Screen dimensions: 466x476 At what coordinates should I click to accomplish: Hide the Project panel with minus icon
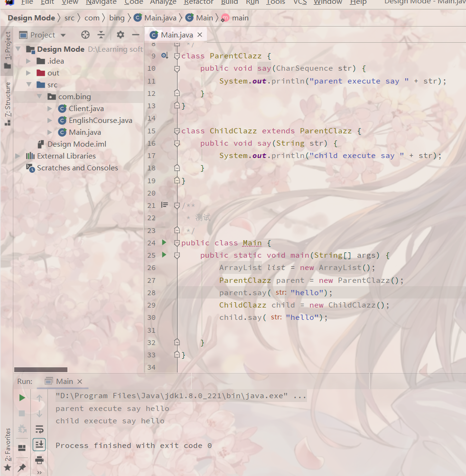[x=136, y=35]
